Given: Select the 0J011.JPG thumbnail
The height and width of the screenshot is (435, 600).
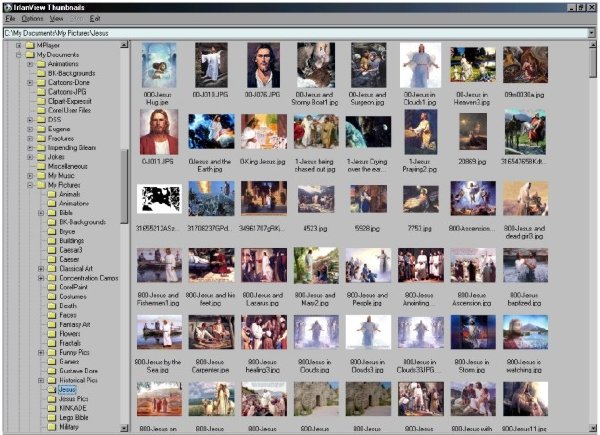Looking at the screenshot, I should [159, 132].
